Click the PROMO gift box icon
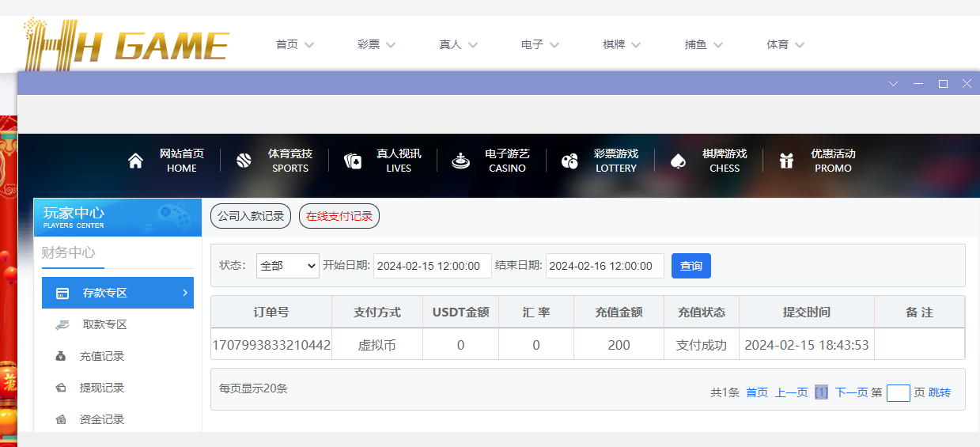 pos(786,161)
